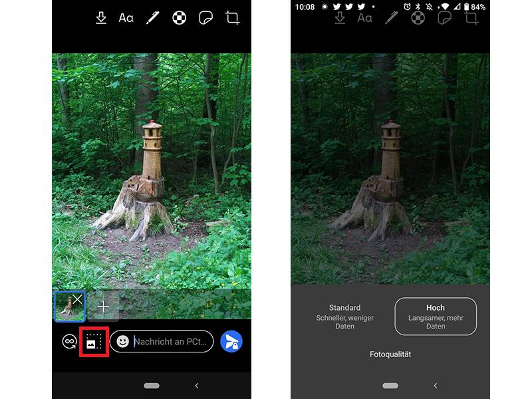
Task: Select the crop tool in left phone
Action: [232, 18]
